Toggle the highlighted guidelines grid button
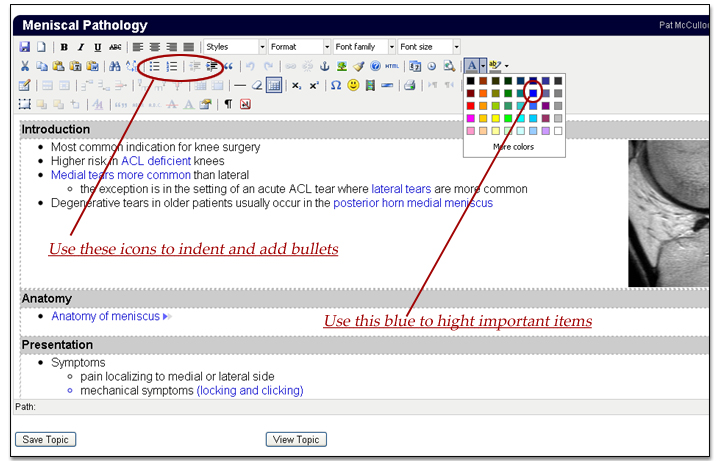720x461 pixels. 274,85
